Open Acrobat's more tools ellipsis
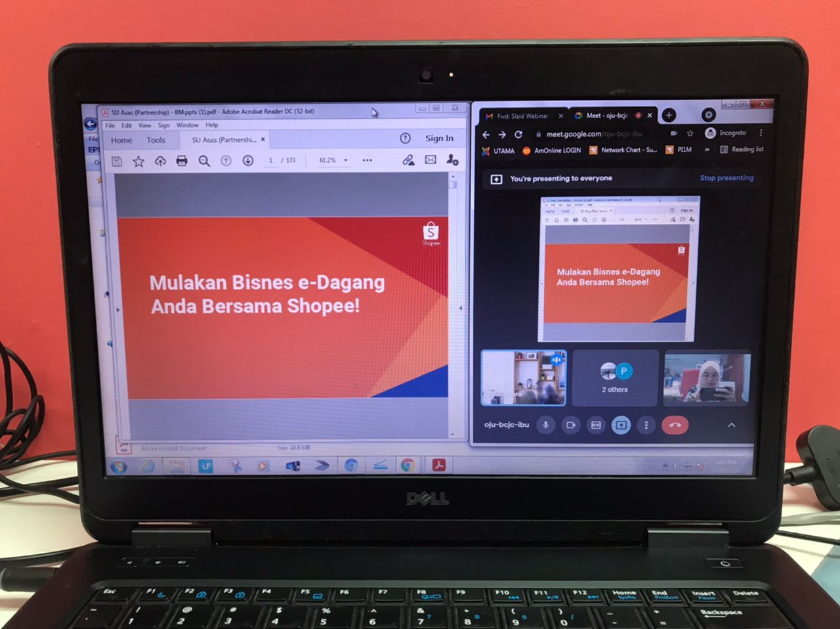The width and height of the screenshot is (840, 629). pyautogui.click(x=367, y=160)
